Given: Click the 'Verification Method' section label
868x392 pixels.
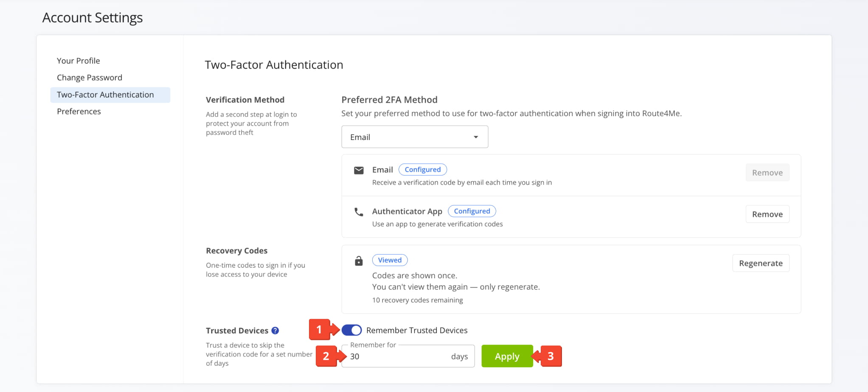Looking at the screenshot, I should coord(245,100).
